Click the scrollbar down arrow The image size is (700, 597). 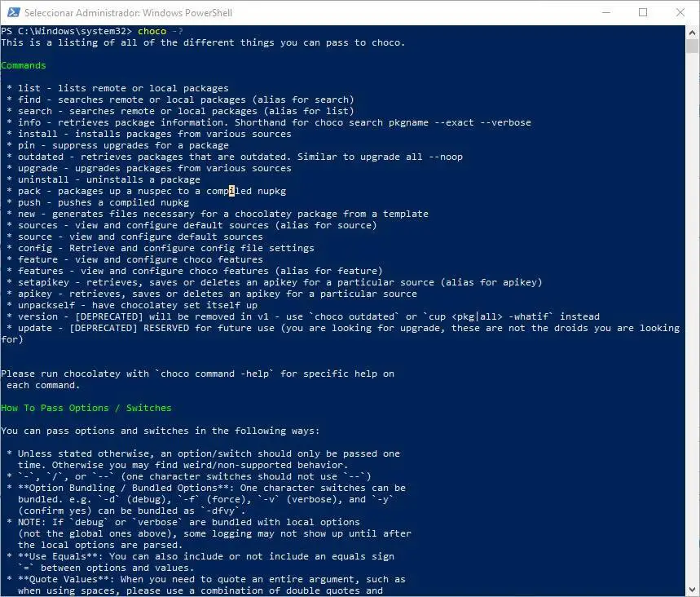692,590
